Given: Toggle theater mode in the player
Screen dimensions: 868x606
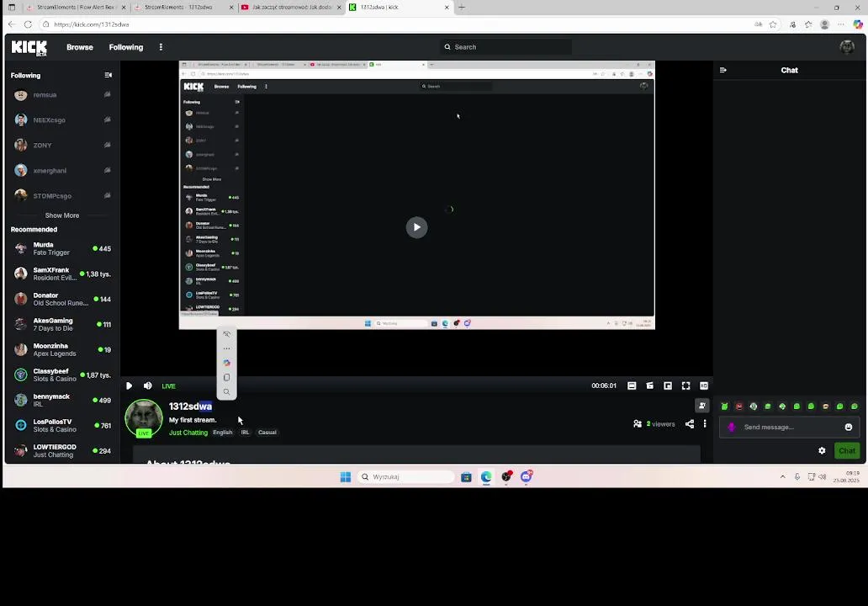Looking at the screenshot, I should point(632,386).
